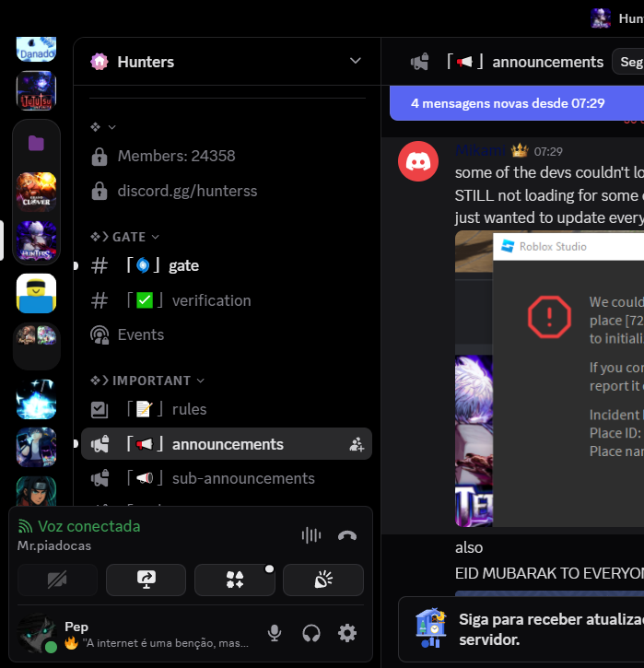
Task: Turn on camera in voice panel
Action: tap(57, 580)
